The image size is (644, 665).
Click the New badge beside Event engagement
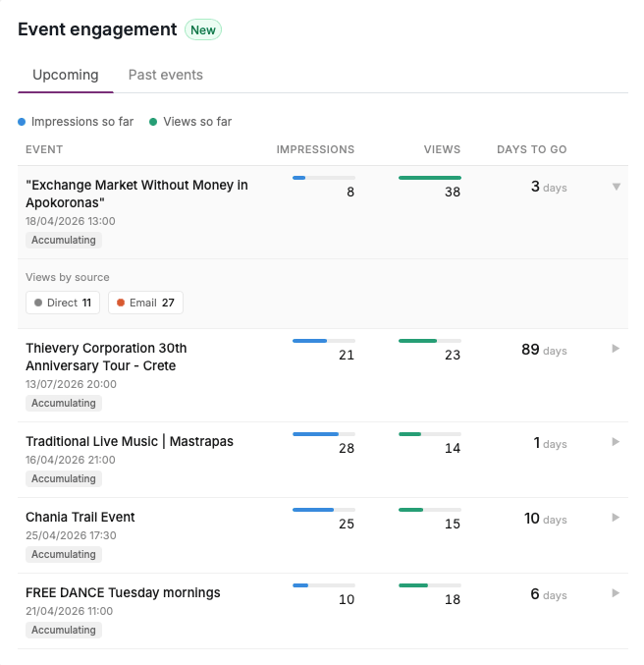[203, 29]
